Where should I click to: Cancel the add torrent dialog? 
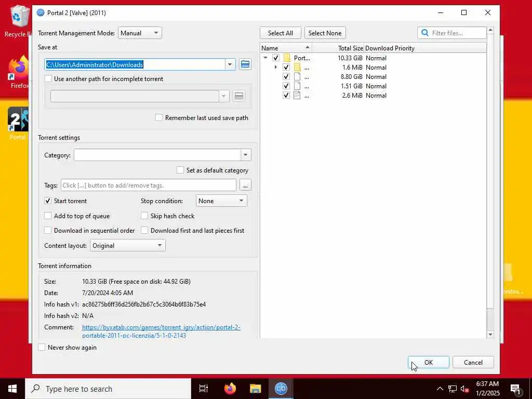[x=473, y=362]
